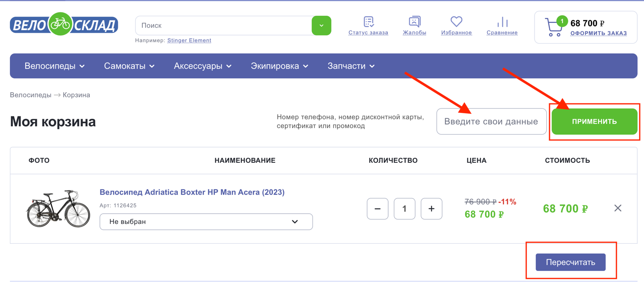The image size is (644, 282).
Task: Open the Экипировка dropdown menu
Action: 279,66
